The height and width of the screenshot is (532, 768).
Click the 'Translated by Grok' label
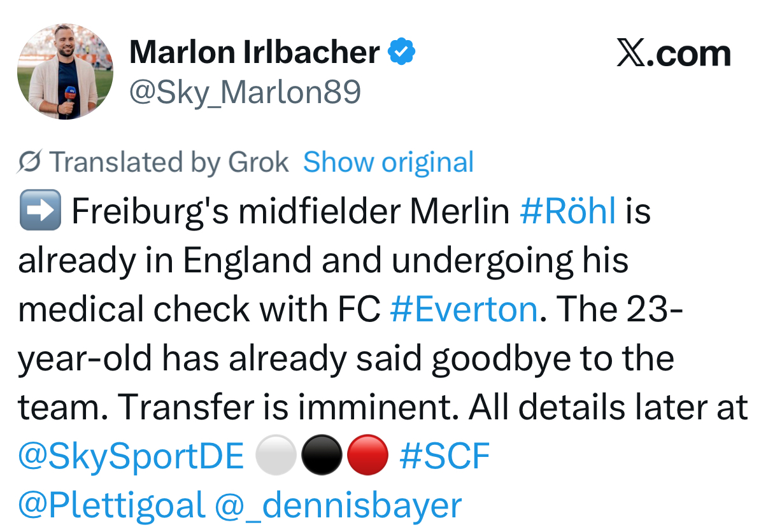[169, 162]
